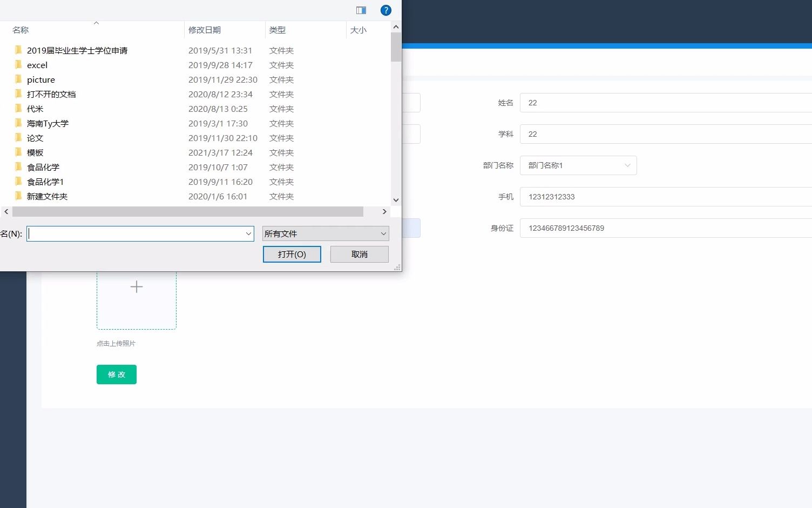Image resolution: width=812 pixels, height=508 pixels.
Task: Select the picture folder icon
Action: pyautogui.click(x=18, y=79)
